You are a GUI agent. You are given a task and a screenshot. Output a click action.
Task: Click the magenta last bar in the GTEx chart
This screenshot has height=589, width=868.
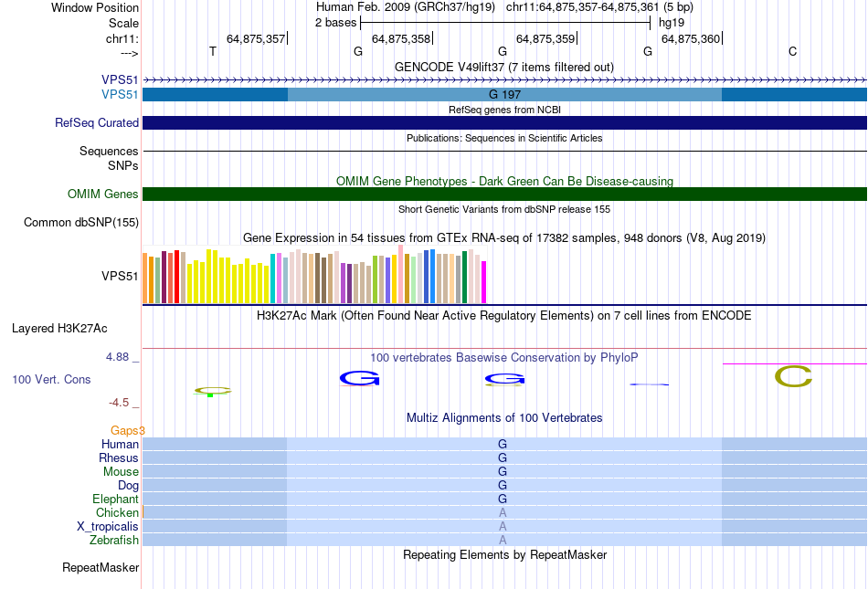click(x=484, y=282)
